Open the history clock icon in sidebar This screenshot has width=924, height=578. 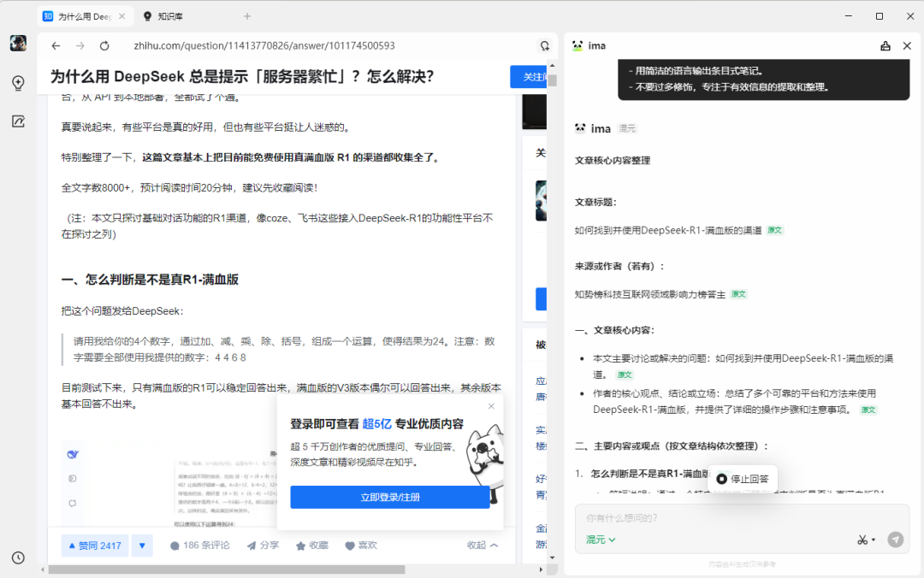[x=18, y=557]
